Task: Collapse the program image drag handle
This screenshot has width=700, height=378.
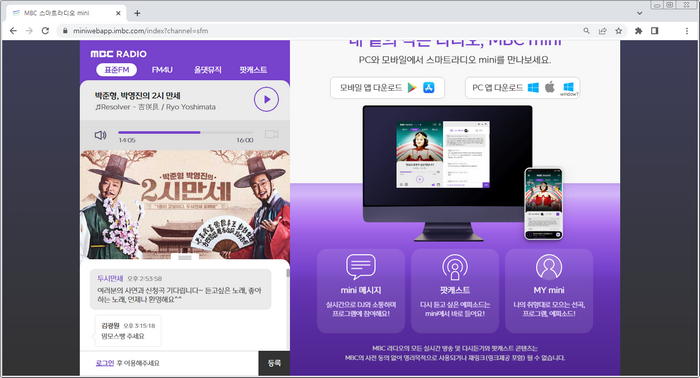Action: 185,258
